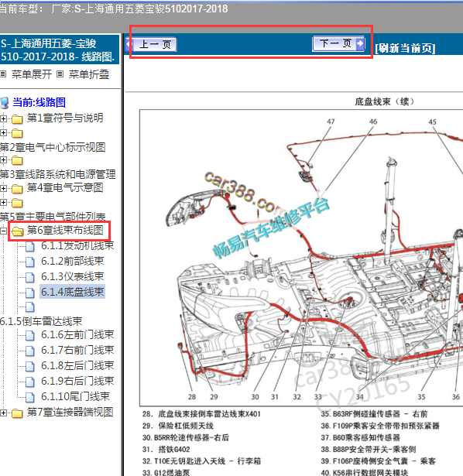Click diagram heading 底盘线束（续）
Screen dimensions: 463x476
click(384, 101)
